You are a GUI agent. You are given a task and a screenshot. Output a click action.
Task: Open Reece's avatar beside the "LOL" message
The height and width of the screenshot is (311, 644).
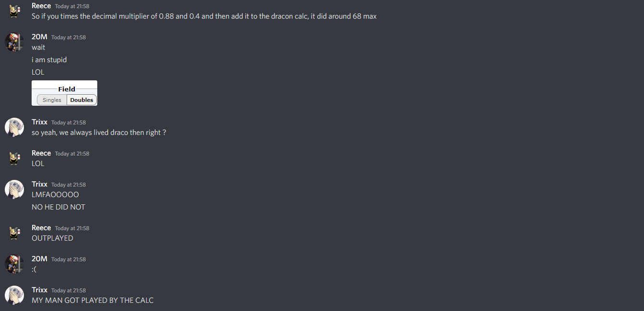click(x=14, y=158)
